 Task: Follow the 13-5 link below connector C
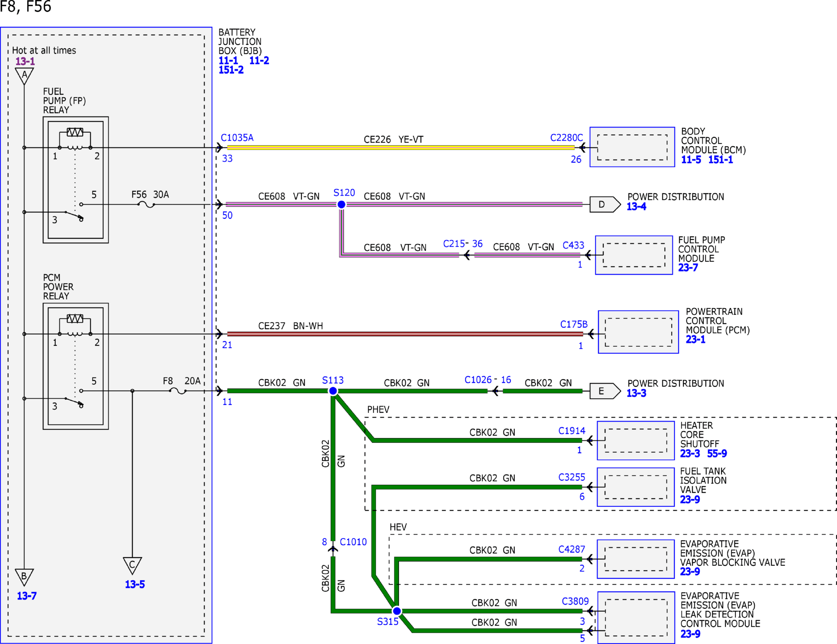pyautogui.click(x=135, y=585)
